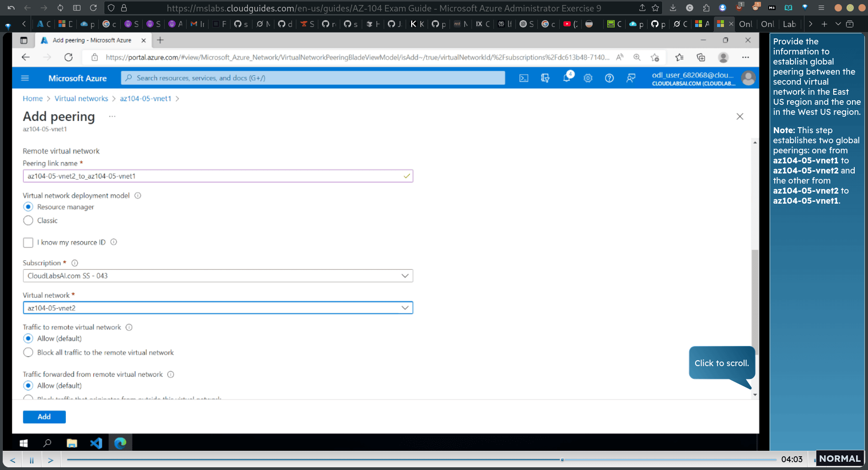Select Block all traffic to the remote virtual network

[x=28, y=352]
